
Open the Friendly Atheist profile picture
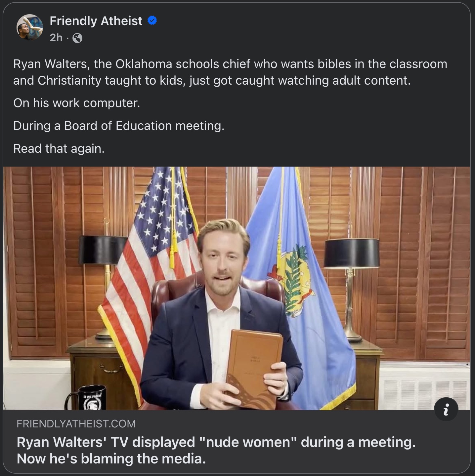30,27
